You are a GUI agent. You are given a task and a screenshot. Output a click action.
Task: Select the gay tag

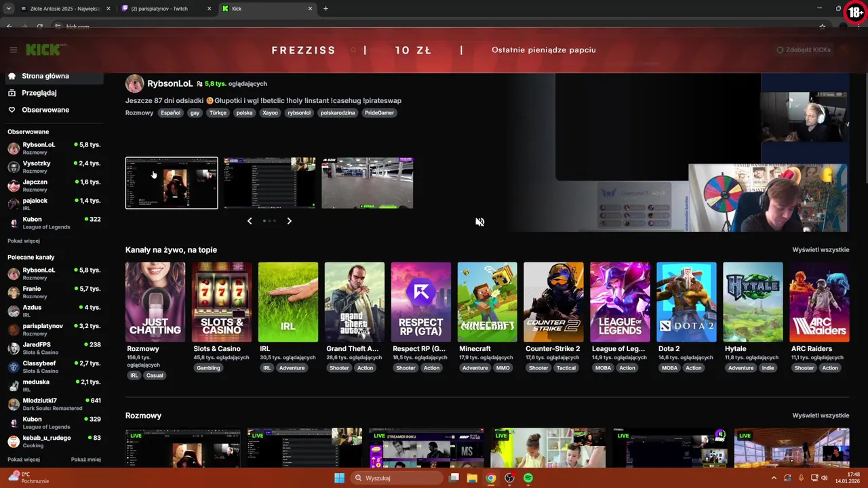coord(195,113)
